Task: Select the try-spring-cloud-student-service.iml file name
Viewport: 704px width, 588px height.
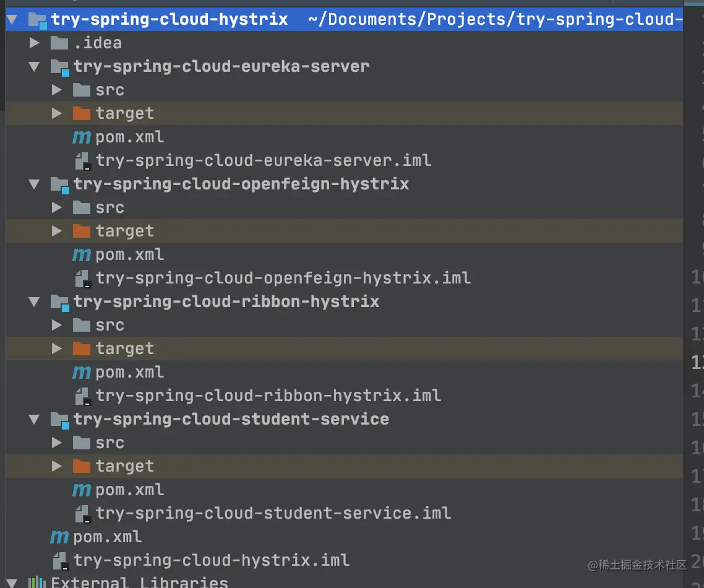Action: pos(273,514)
